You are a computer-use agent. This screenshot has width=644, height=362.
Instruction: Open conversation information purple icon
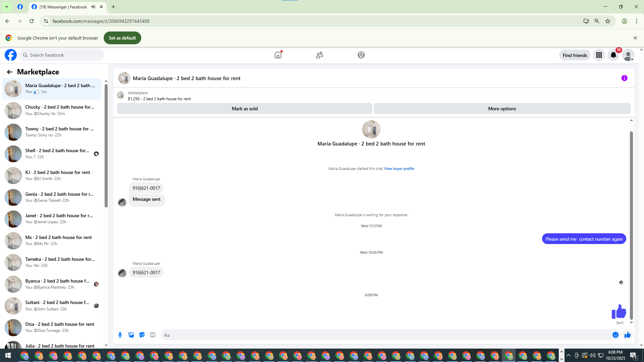pyautogui.click(x=624, y=78)
